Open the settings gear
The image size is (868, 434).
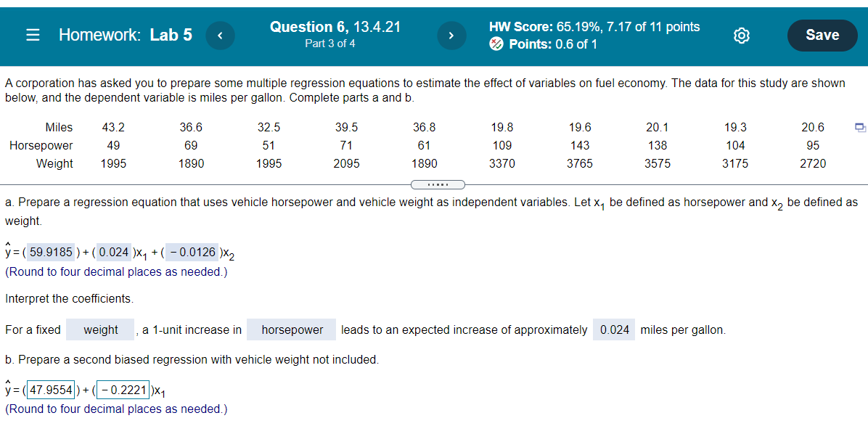coord(741,35)
